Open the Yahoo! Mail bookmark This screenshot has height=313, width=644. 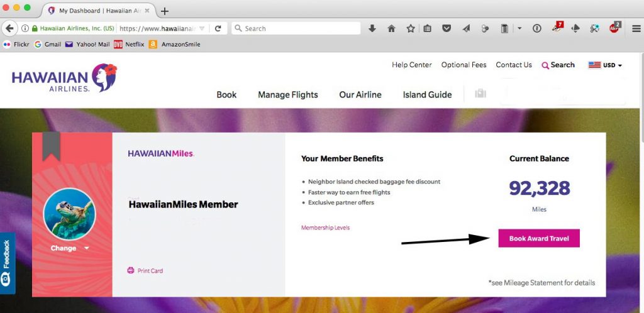coord(87,44)
